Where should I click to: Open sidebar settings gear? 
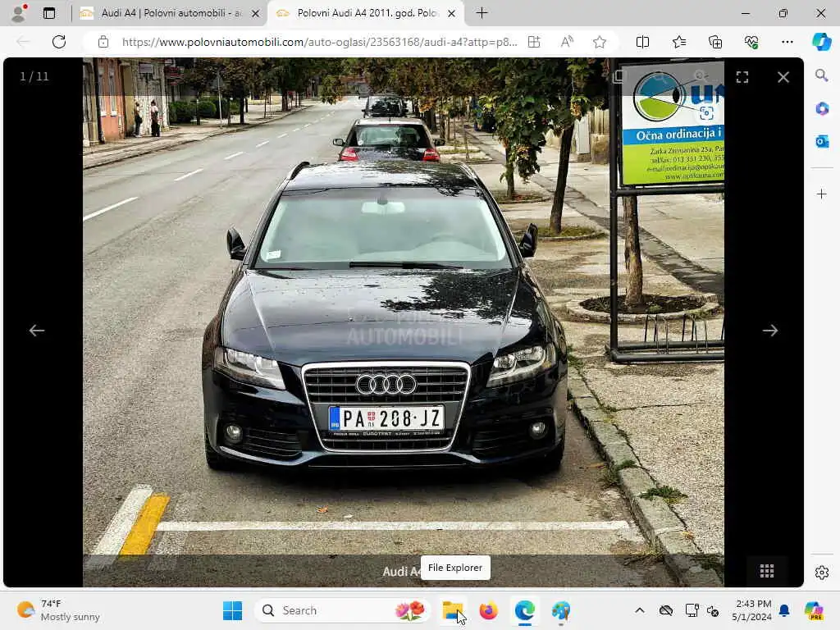[x=821, y=573]
